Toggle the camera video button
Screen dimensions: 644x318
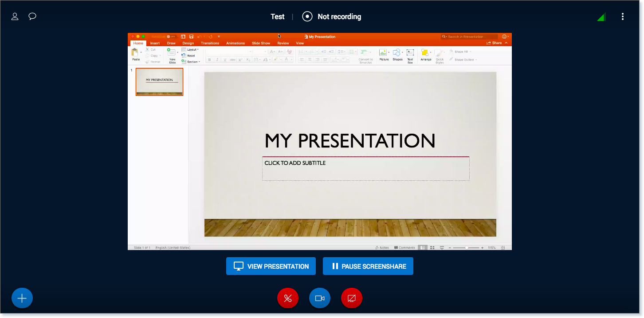(x=320, y=298)
